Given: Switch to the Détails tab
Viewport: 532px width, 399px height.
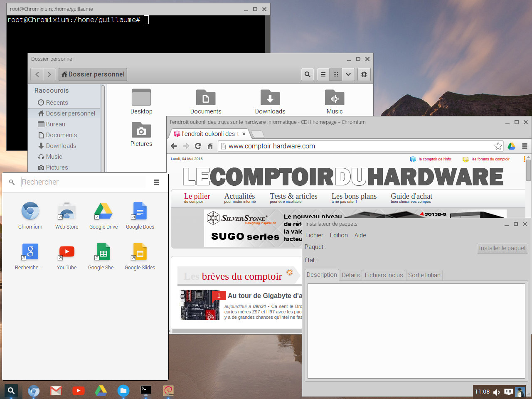Looking at the screenshot, I should point(350,275).
